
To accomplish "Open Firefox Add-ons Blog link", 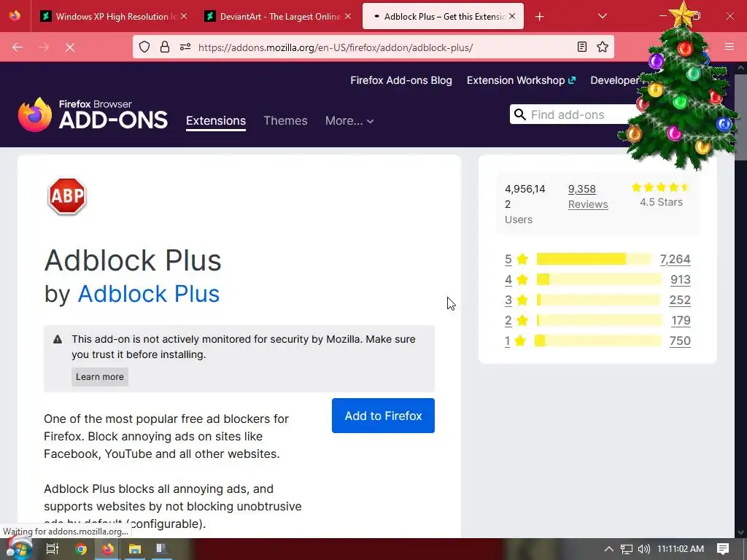I will pyautogui.click(x=401, y=80).
